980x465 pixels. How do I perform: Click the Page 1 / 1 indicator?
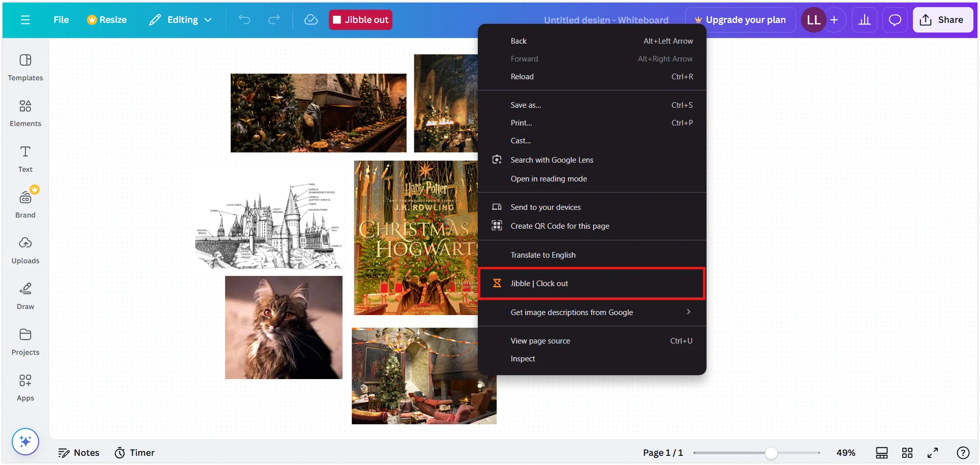click(663, 453)
